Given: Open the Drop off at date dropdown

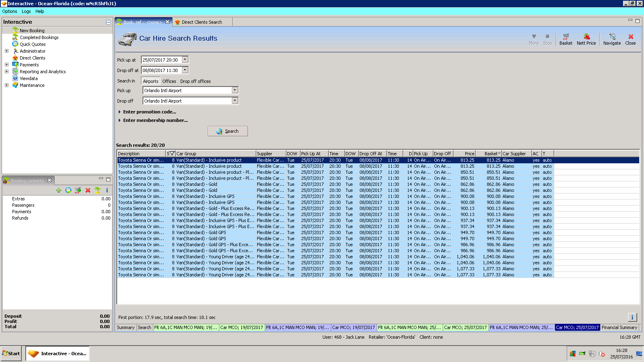Looking at the screenshot, I should pyautogui.click(x=185, y=70).
